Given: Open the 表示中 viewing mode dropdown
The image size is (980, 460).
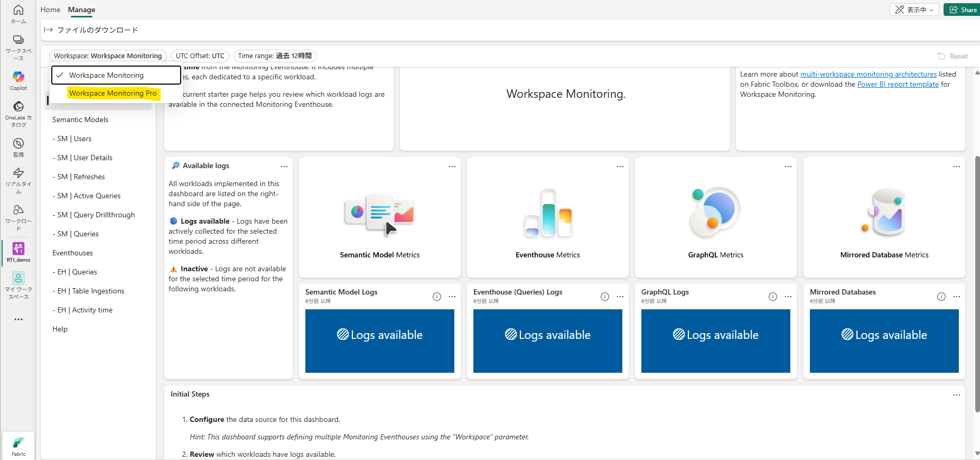Looking at the screenshot, I should click(x=914, y=10).
